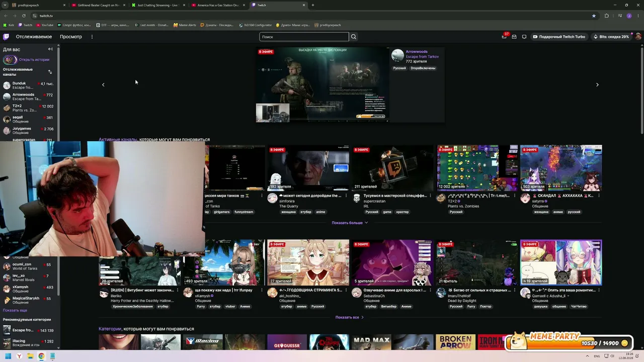Open the Twitch home logo

[6, 37]
